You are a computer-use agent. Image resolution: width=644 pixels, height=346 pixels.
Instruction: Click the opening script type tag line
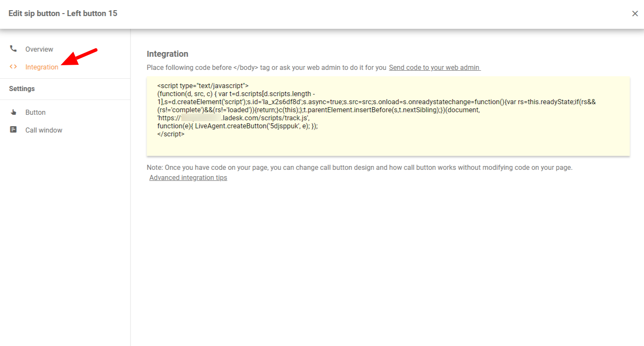[x=203, y=86]
